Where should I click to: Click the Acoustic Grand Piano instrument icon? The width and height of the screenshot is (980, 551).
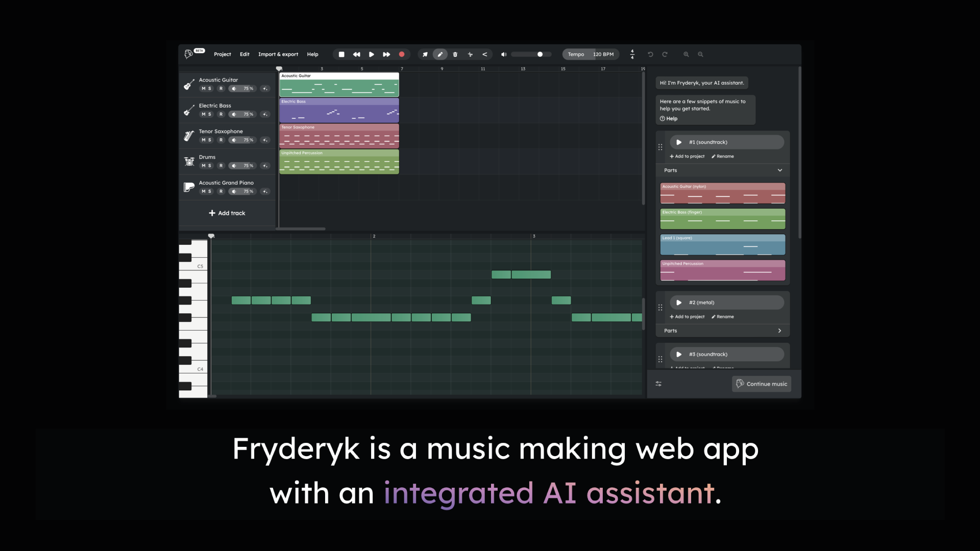click(x=188, y=186)
